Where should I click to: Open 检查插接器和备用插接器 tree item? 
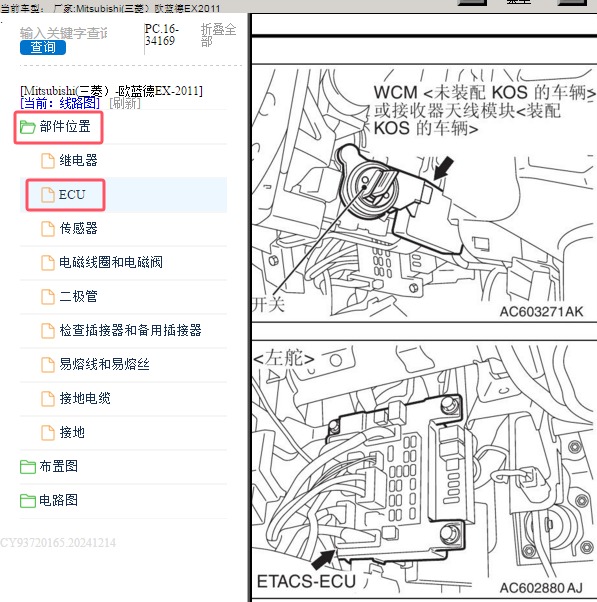coord(131,330)
